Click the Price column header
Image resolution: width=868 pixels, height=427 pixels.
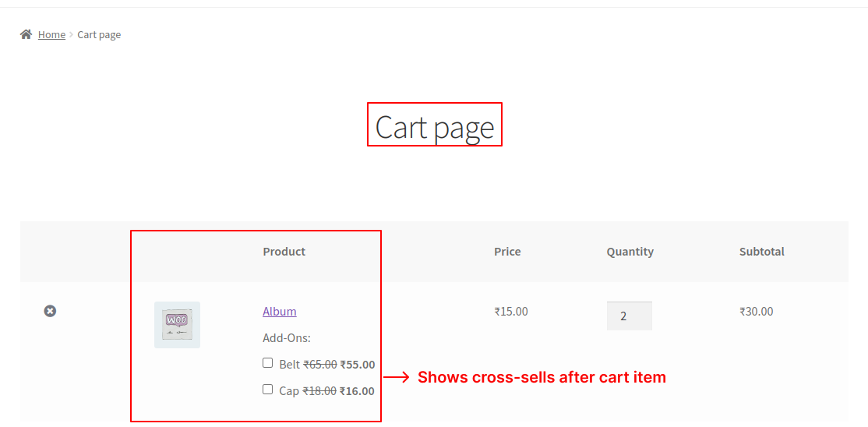(507, 252)
